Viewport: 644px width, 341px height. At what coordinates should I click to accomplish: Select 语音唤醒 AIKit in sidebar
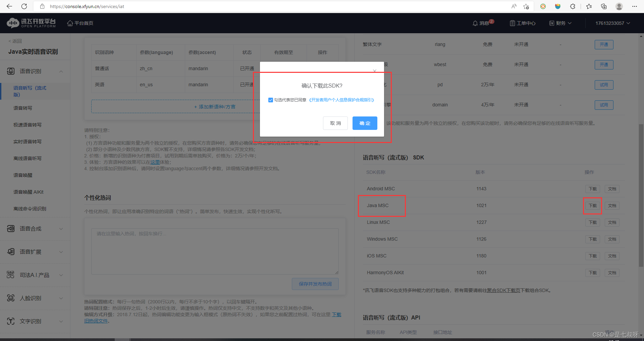(x=29, y=192)
